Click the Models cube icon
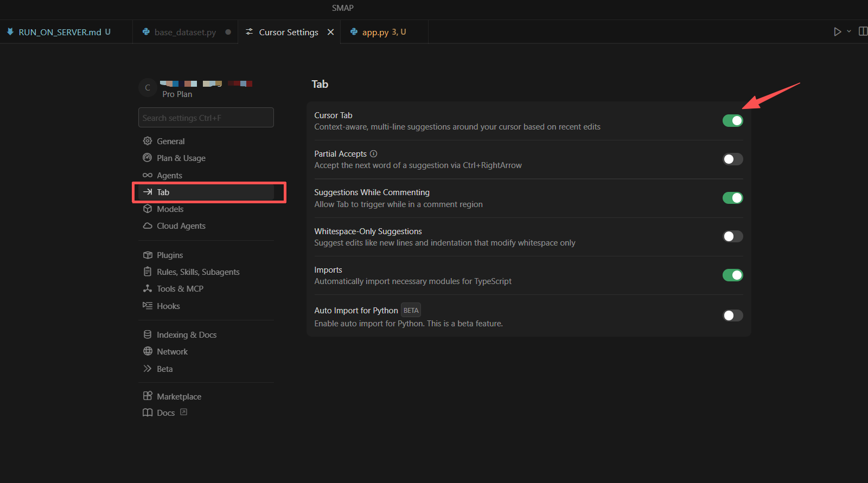The image size is (868, 483). [x=147, y=209]
